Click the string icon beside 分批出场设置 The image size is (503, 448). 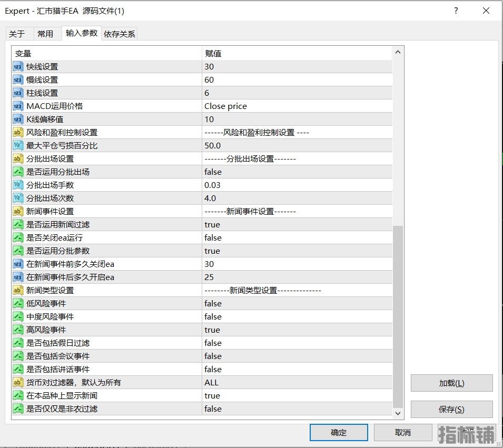[18, 159]
